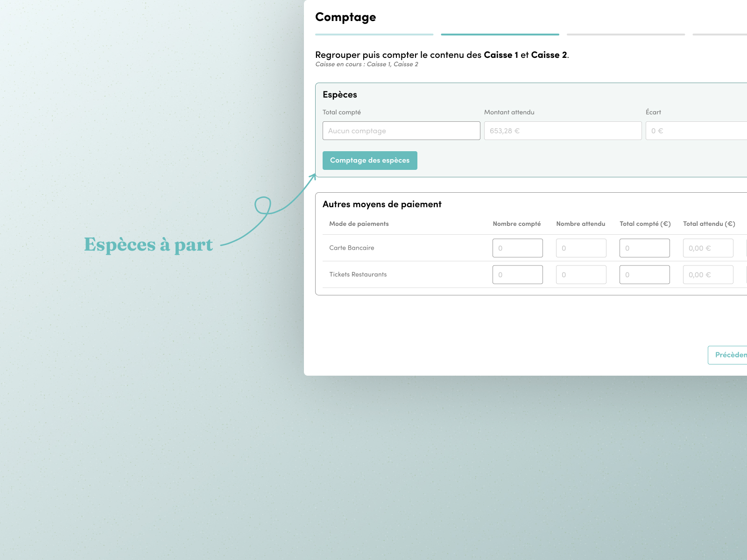
Task: Click the Comptage dialog title
Action: click(345, 17)
